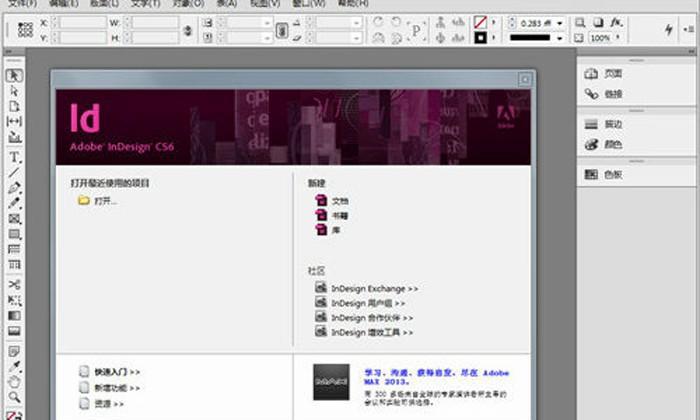Select the Rectangle Frame tool
The image size is (700, 420).
click(x=14, y=219)
